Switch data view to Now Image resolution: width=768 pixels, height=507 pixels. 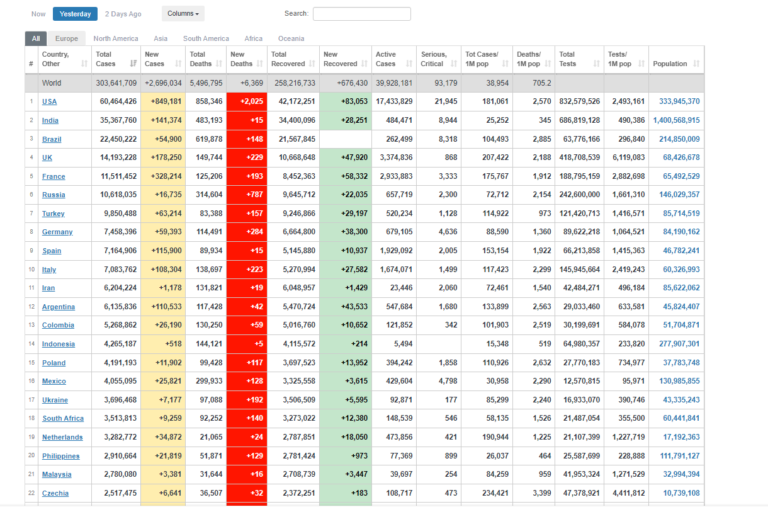point(38,14)
